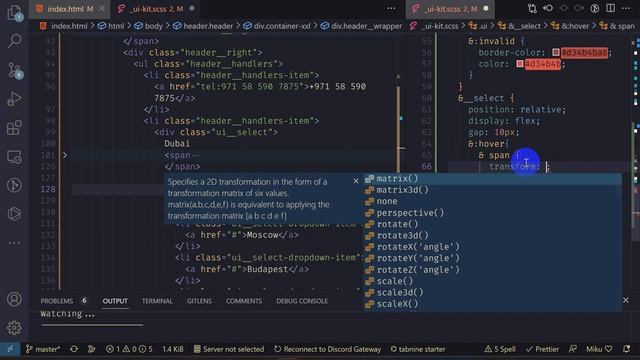Open the Extensions view
This screenshot has width=640, height=360.
click(14, 128)
